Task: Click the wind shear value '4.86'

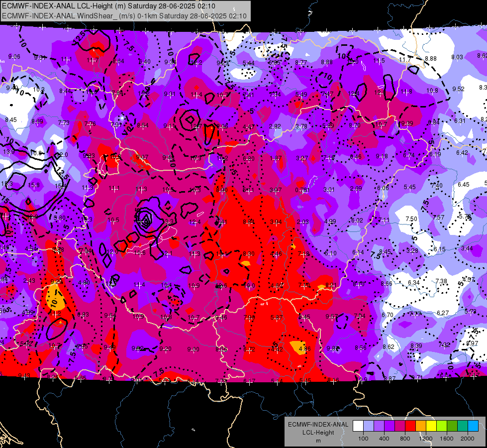Action: [x=304, y=349]
